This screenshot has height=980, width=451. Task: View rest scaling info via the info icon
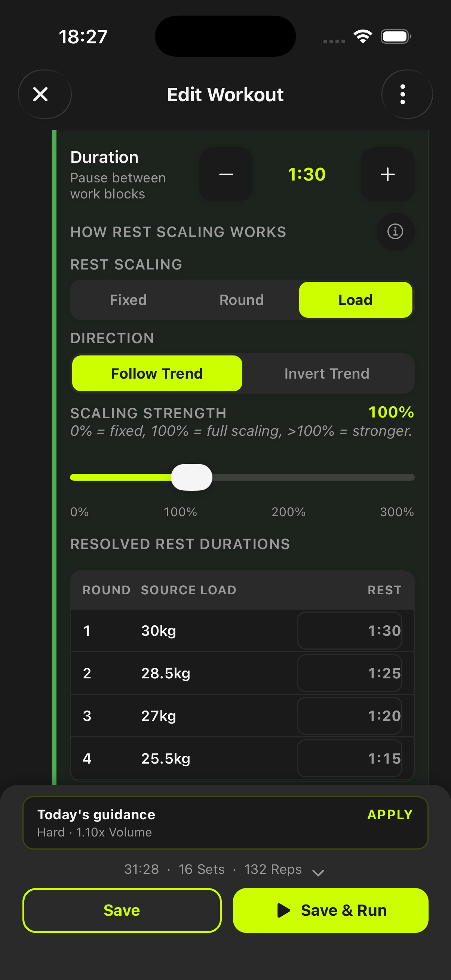pos(395,232)
